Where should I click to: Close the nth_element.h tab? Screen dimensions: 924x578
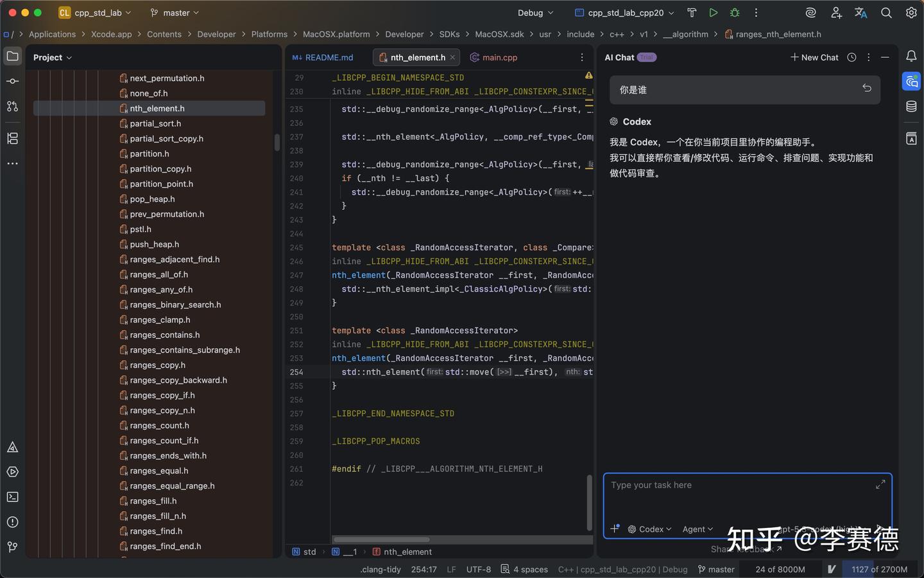[x=452, y=57]
